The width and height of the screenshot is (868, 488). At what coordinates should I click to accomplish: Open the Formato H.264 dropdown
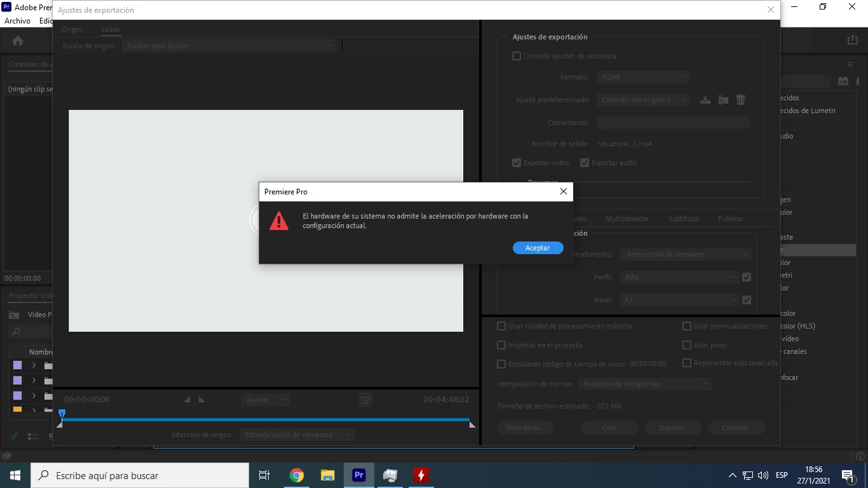[x=643, y=77]
